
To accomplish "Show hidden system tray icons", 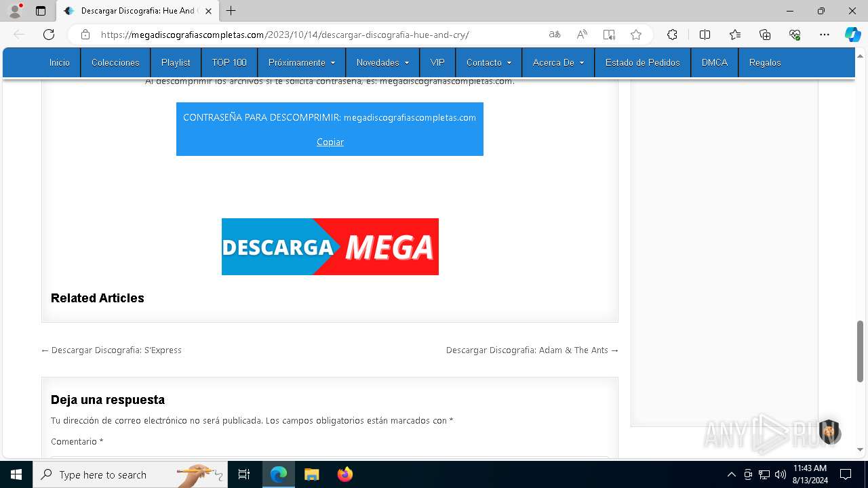I will tap(731, 474).
